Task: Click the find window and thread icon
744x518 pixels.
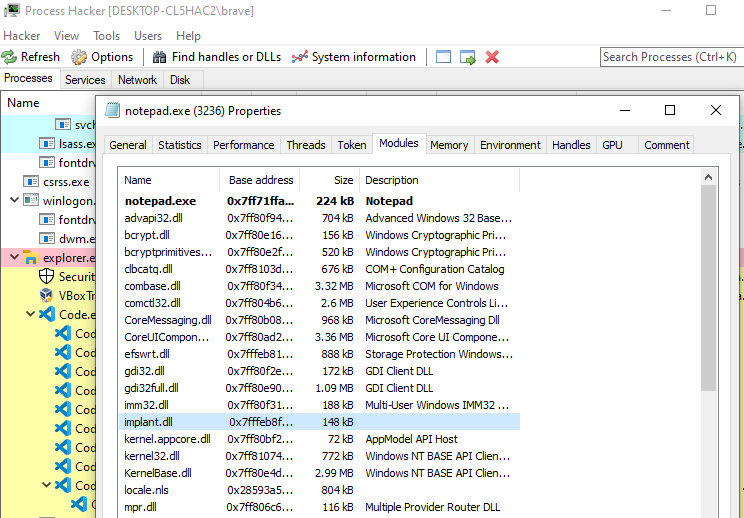Action: [468, 57]
